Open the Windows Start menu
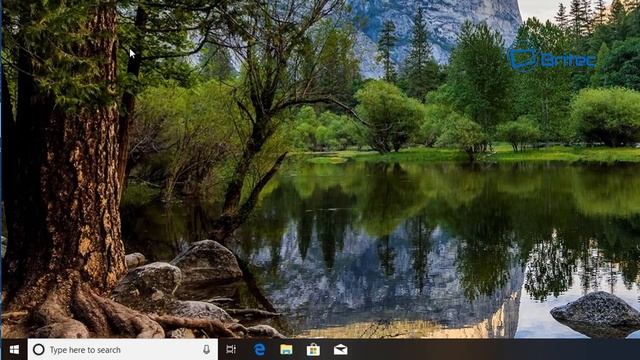Screen dimensions: 640x360 pyautogui.click(x=14, y=350)
